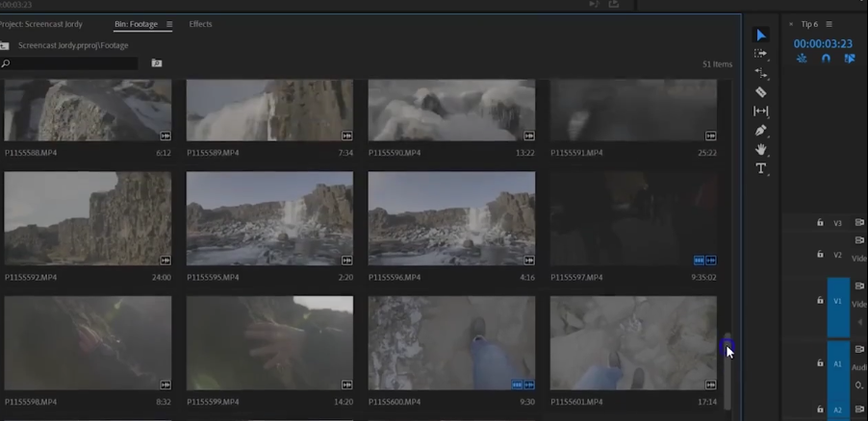868x421 pixels.
Task: Click the bin search field
Action: coord(72,63)
